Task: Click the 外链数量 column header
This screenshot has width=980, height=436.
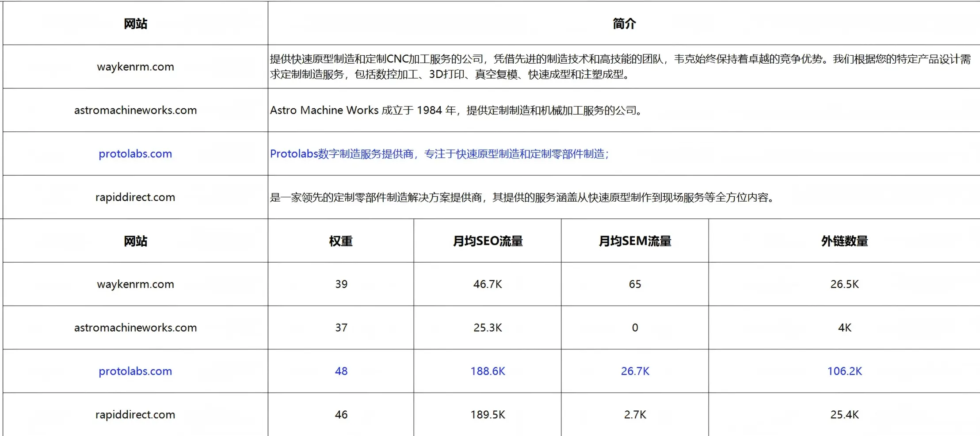Action: pos(844,241)
